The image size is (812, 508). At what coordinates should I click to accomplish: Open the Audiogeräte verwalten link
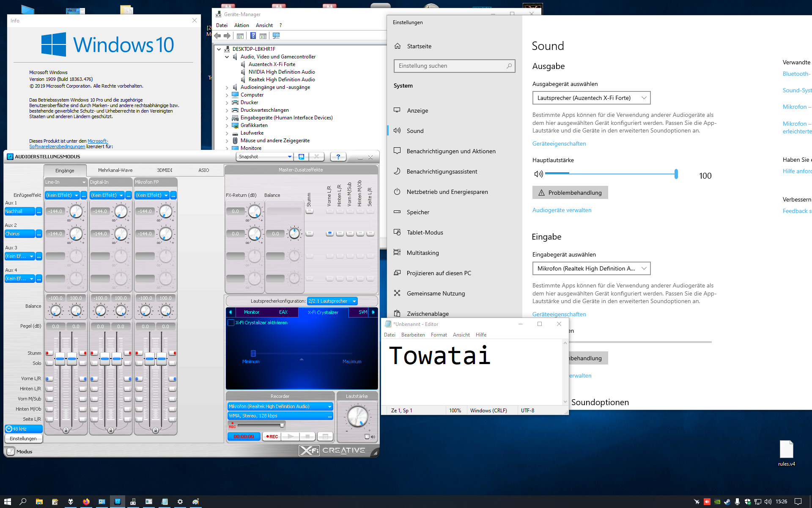562,210
